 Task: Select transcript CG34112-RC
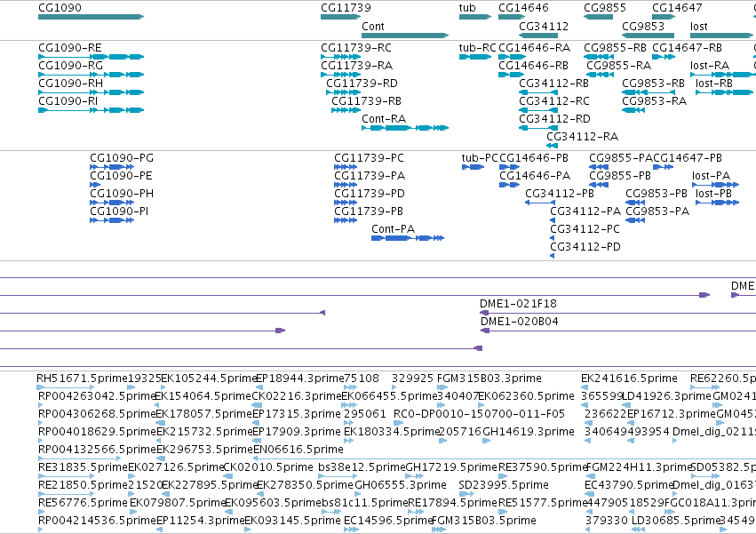tap(538, 110)
